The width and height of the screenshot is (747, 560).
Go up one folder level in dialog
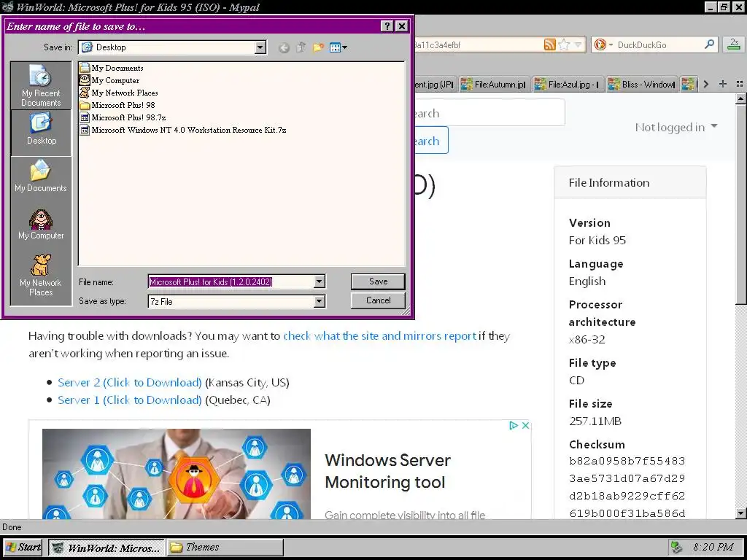click(x=301, y=47)
